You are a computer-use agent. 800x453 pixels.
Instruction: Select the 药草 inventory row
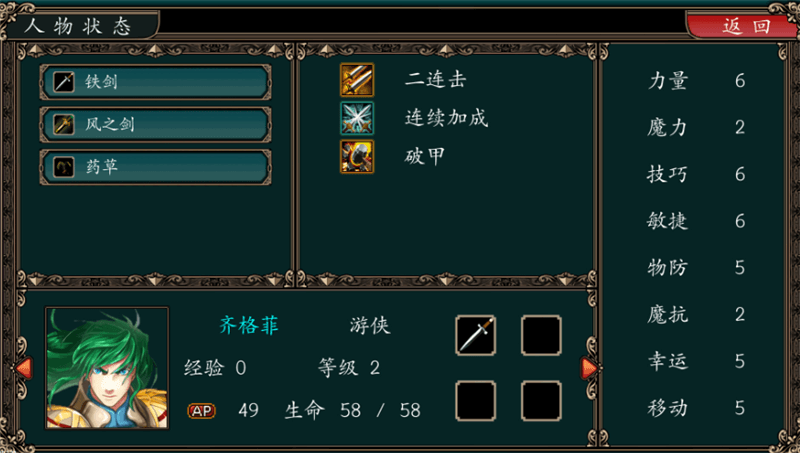[156, 167]
